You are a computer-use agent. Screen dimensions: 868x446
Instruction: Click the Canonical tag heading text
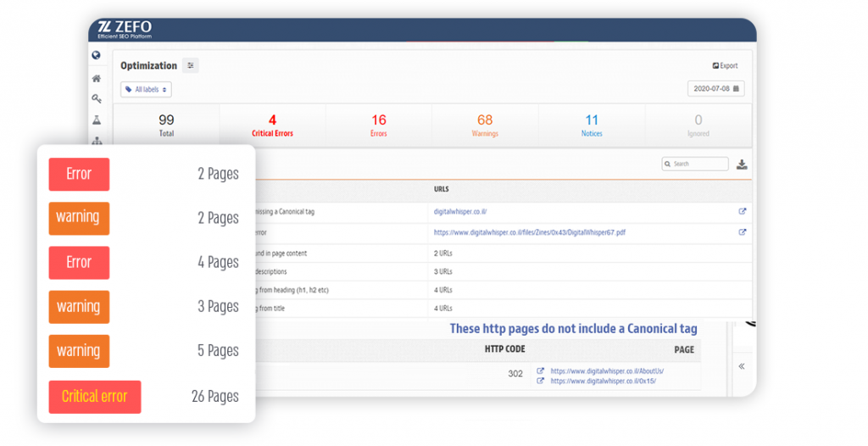click(x=574, y=328)
